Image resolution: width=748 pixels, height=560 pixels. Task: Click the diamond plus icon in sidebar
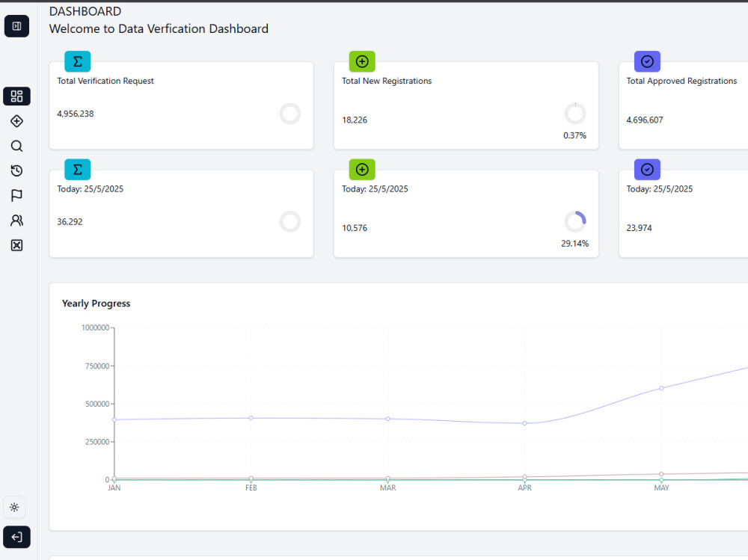pos(16,121)
